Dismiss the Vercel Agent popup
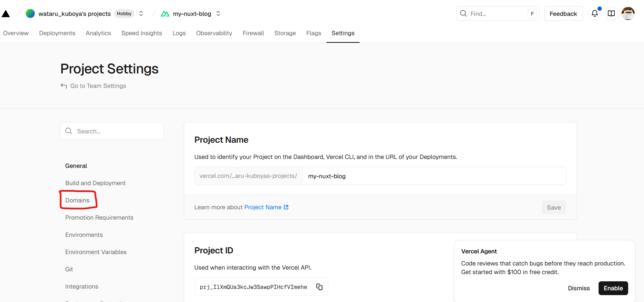 pos(578,288)
